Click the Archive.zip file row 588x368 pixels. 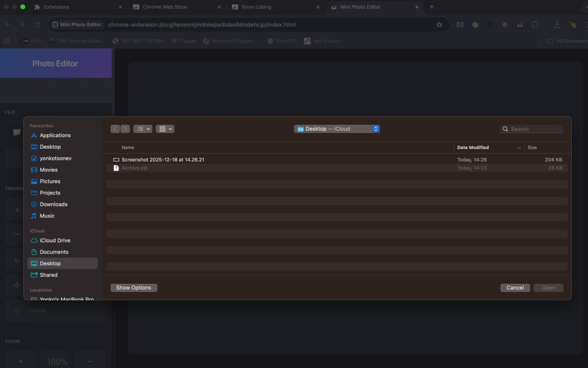[337, 168]
